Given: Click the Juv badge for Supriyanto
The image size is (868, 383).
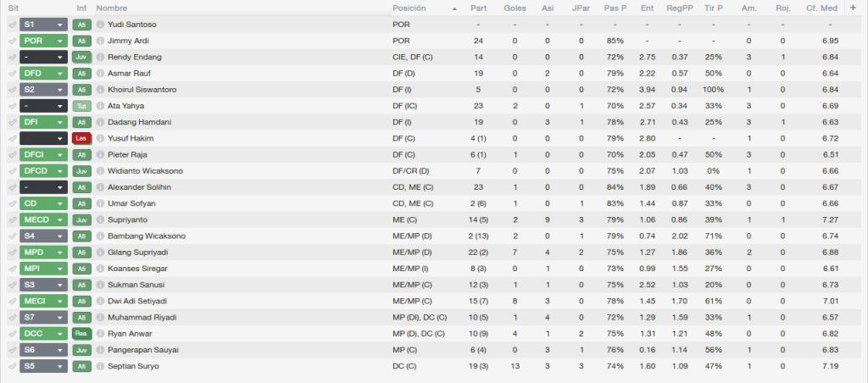Looking at the screenshot, I should point(82,219).
